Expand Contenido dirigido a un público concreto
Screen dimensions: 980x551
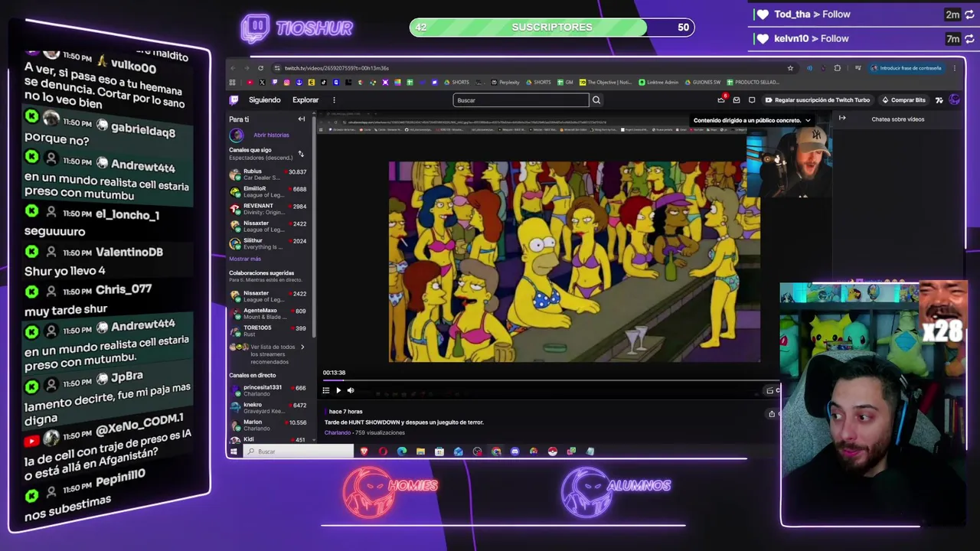tap(752, 120)
